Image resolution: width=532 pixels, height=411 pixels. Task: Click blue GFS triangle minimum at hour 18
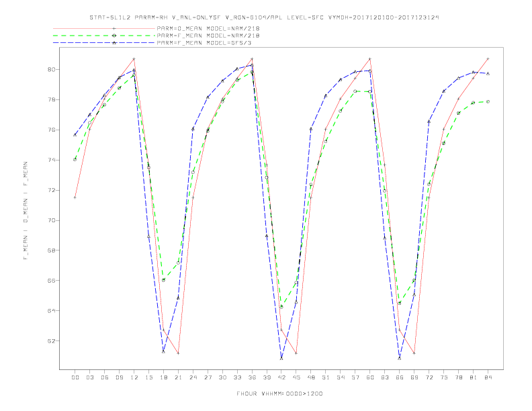(163, 352)
